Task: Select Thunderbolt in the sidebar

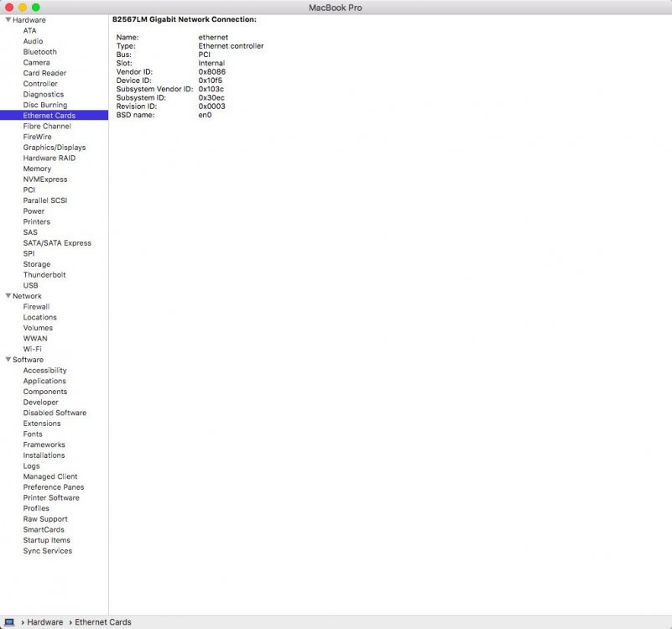Action: coord(44,274)
